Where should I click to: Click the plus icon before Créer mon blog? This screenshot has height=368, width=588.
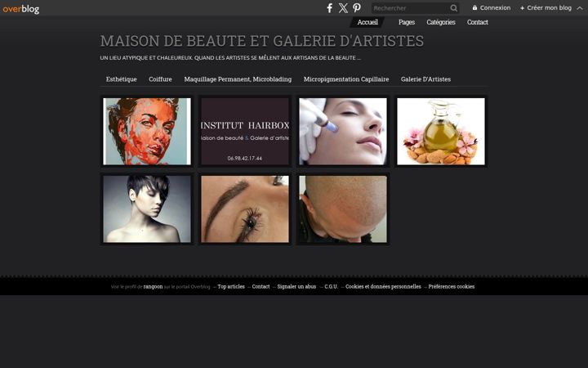click(522, 8)
